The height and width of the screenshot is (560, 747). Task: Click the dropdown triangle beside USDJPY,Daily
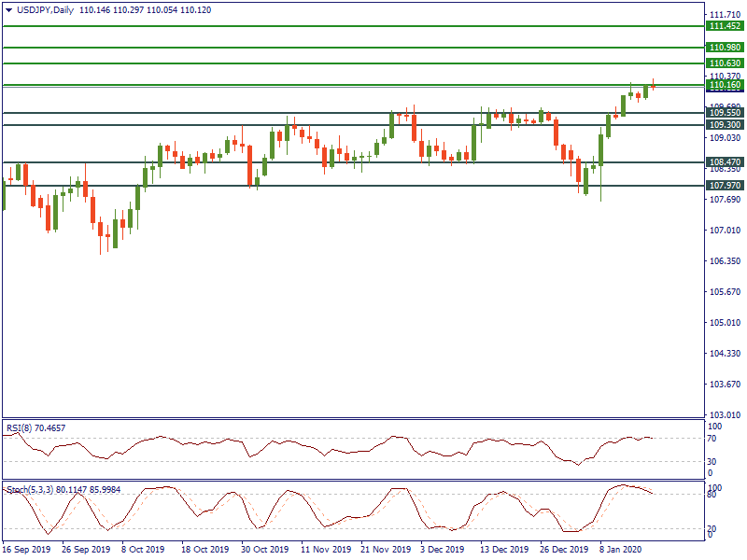[9, 9]
